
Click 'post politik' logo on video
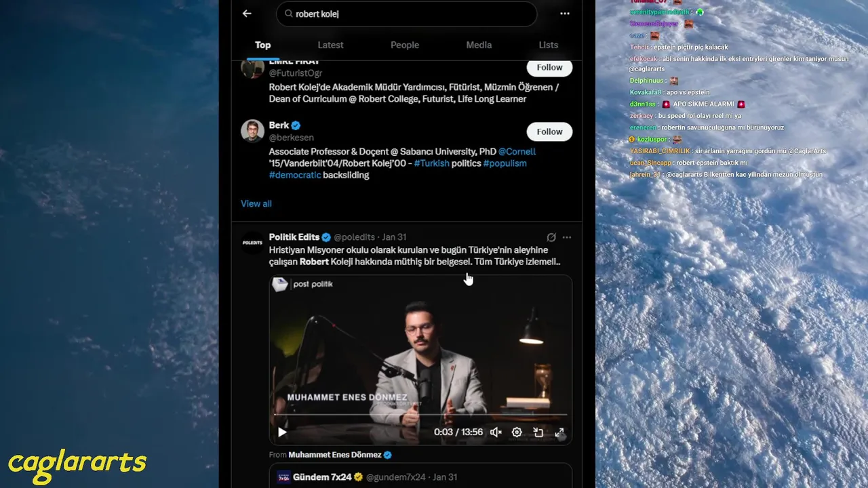[302, 285]
